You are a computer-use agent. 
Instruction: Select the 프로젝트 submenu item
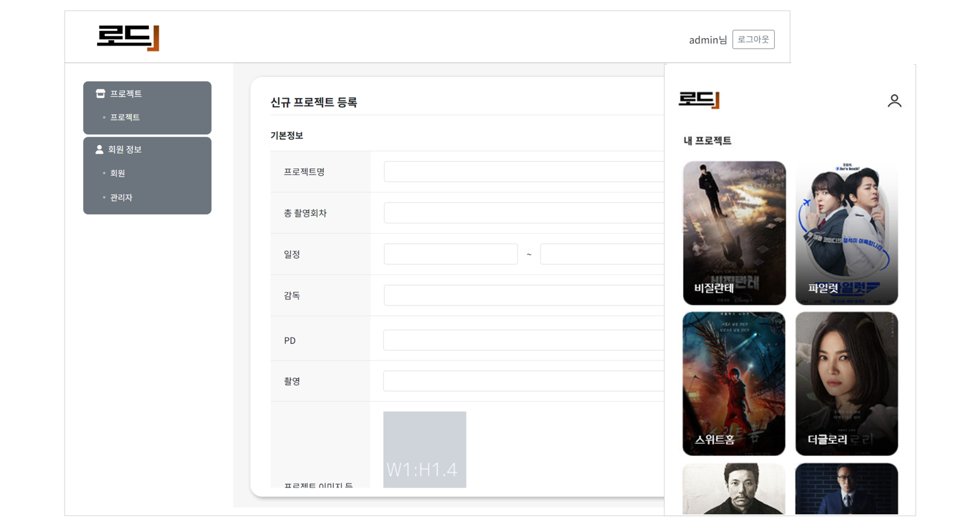125,117
